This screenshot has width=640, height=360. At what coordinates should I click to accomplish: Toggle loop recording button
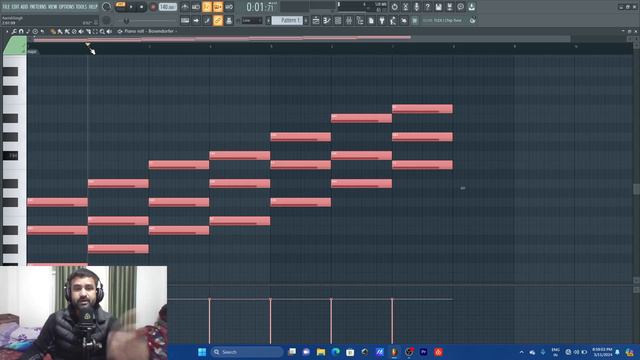[229, 7]
